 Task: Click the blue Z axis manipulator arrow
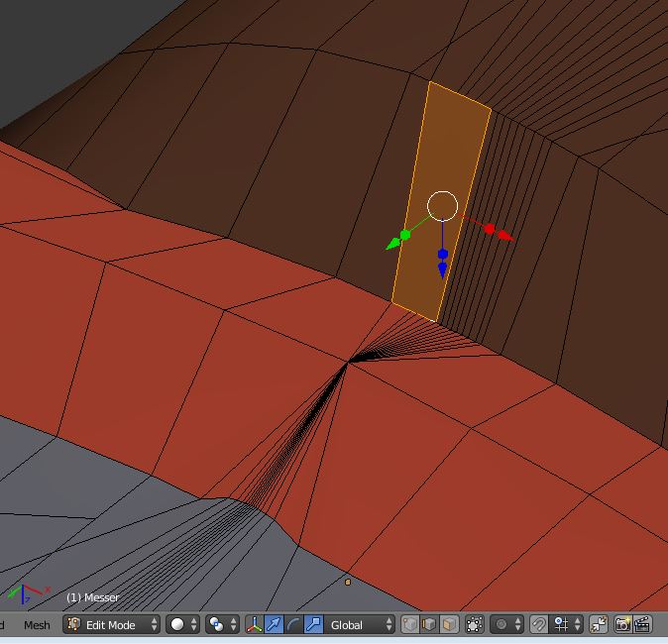tap(443, 270)
